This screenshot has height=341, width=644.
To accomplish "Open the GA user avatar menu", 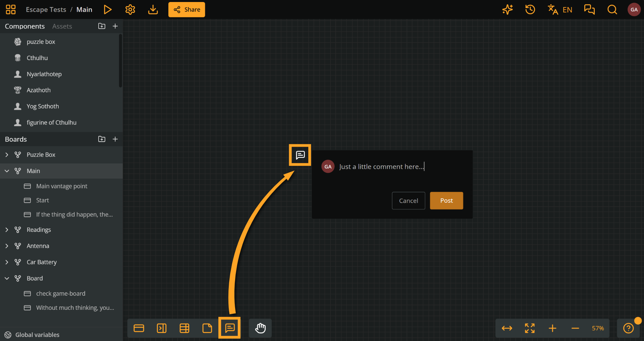I will [634, 9].
